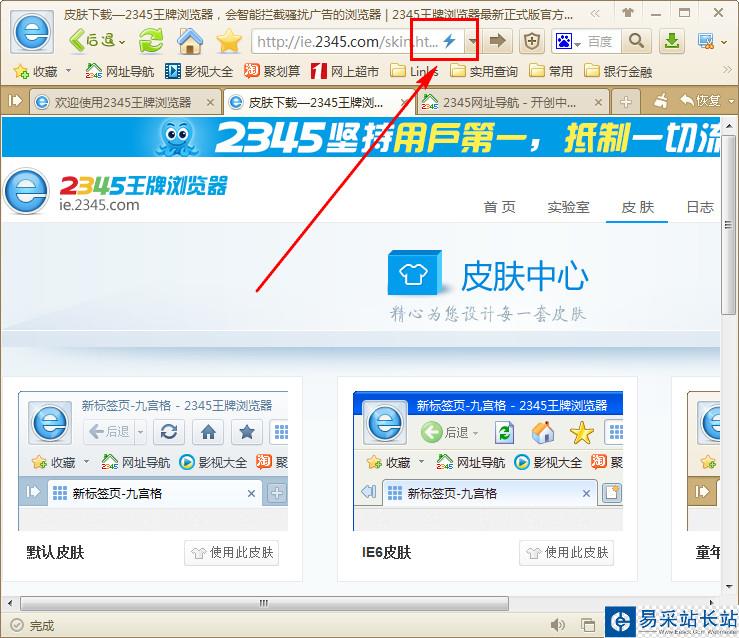Click the 完成 status icon
Image resolution: width=739 pixels, height=638 pixels.
click(x=17, y=625)
